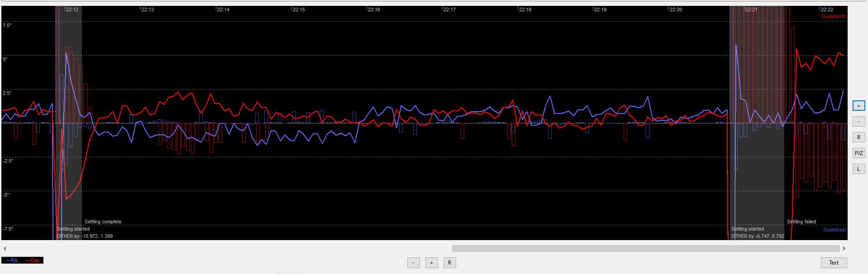Click the positive 5" axis label
The height and width of the screenshot is (274, 868).
[x=5, y=60]
